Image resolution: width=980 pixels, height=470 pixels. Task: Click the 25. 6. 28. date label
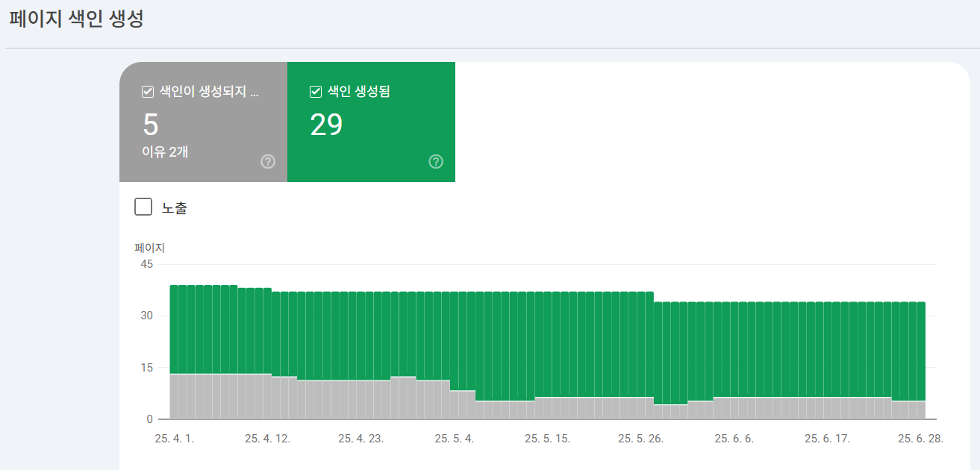click(920, 439)
